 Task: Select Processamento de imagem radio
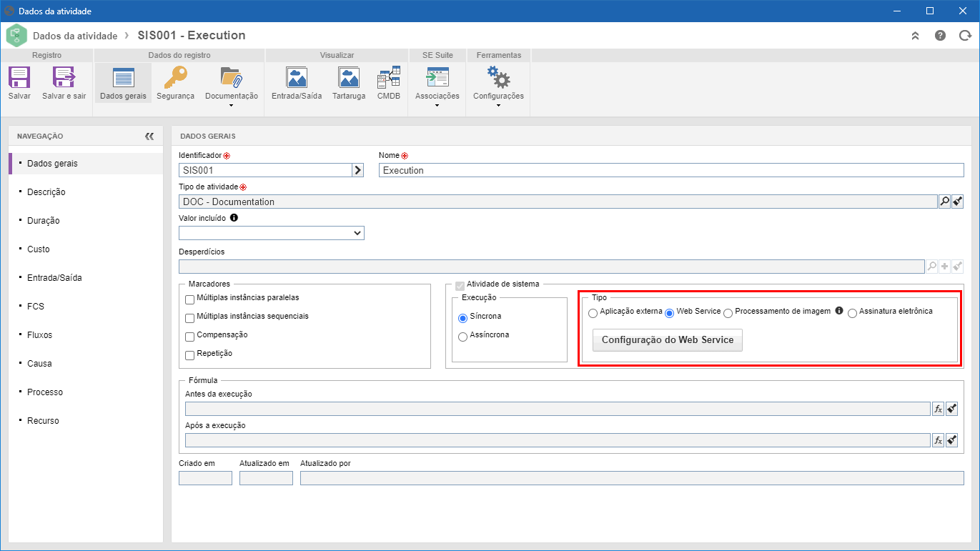[728, 313]
